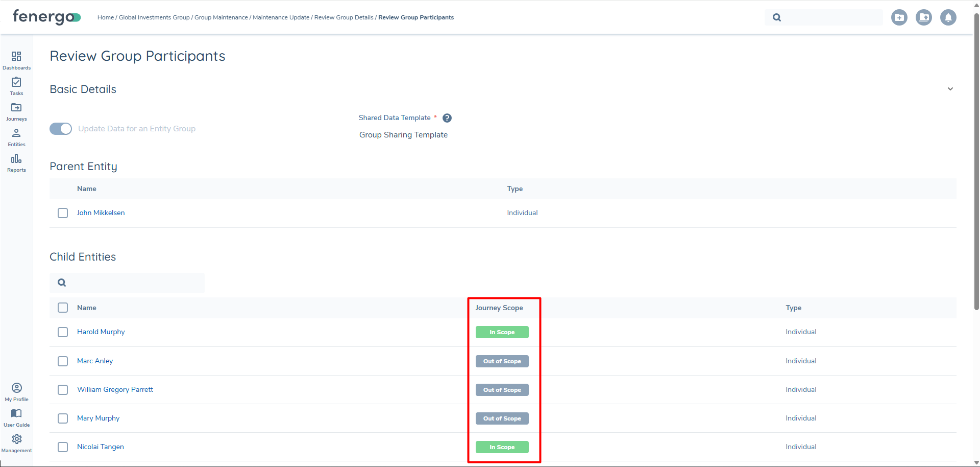The image size is (980, 467).
Task: Open Tasks from the sidebar
Action: pos(16,83)
